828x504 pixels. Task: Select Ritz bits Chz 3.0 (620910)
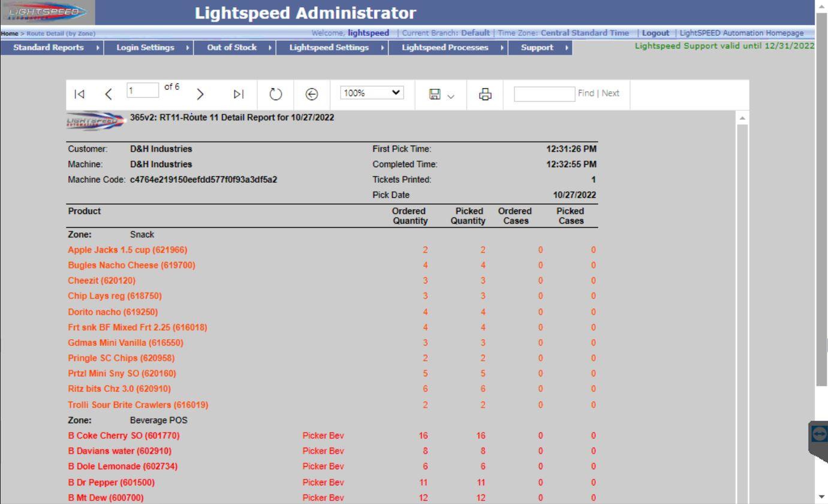pos(119,389)
